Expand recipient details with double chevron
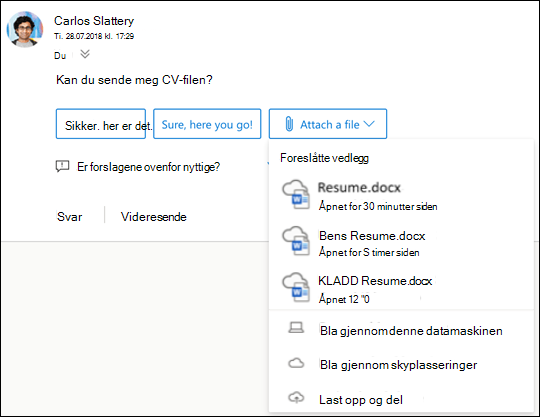 click(85, 54)
